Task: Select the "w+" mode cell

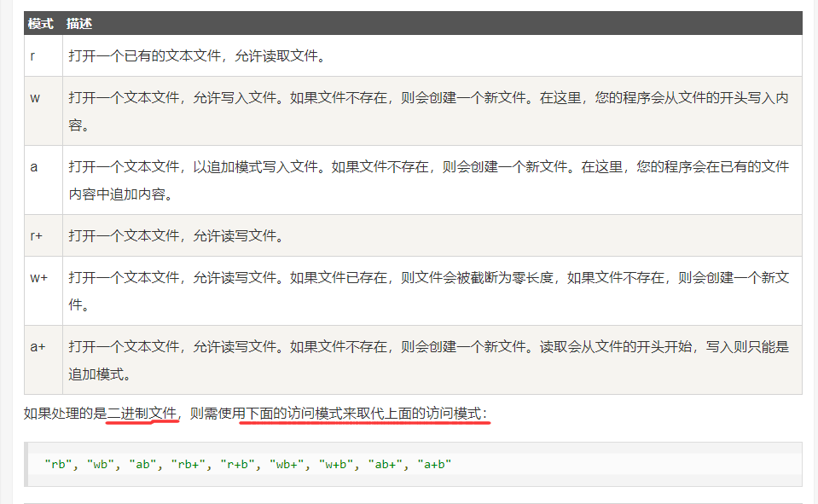Action: [38, 278]
